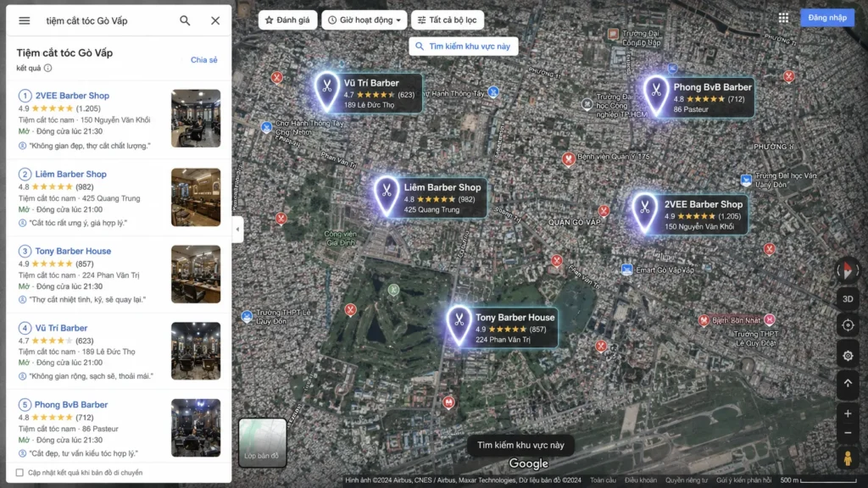Click the Trường Đại học Văn Lang map marker
Viewport: 868px width, 488px height.
point(746,180)
